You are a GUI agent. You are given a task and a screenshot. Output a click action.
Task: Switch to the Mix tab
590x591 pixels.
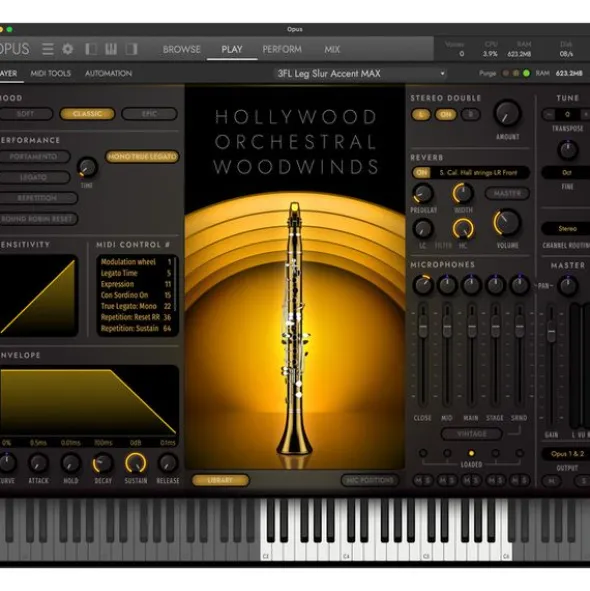tap(332, 49)
